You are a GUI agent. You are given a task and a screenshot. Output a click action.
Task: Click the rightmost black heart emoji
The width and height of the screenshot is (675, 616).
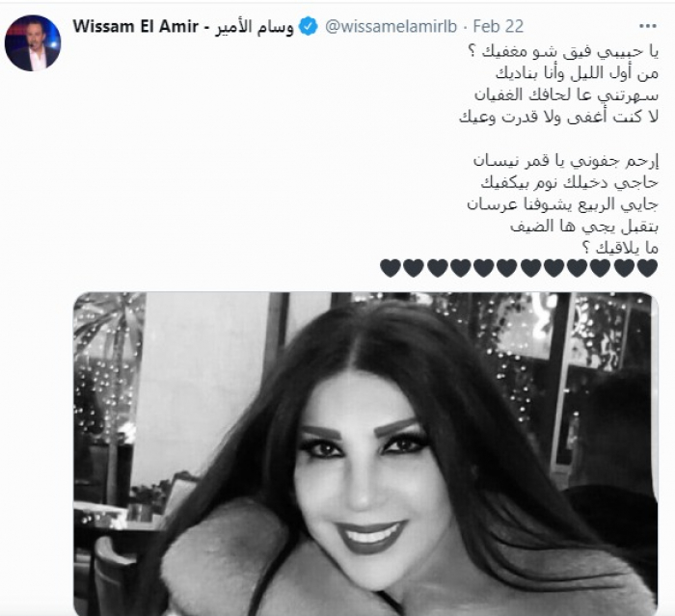tap(647, 268)
